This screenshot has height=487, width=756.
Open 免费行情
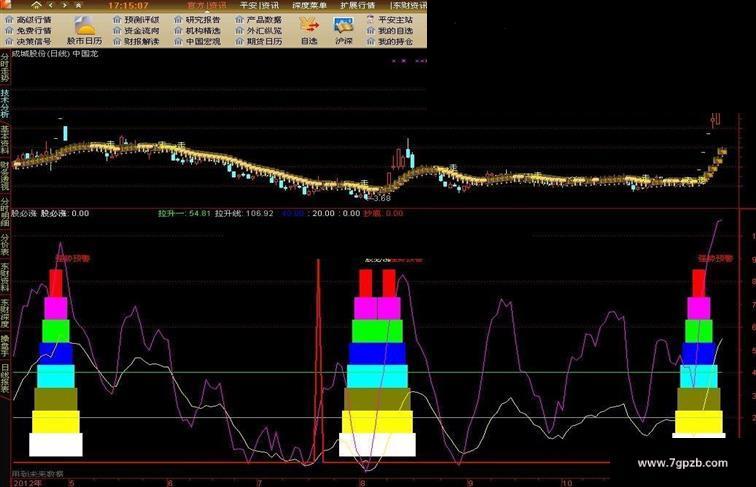click(x=34, y=30)
